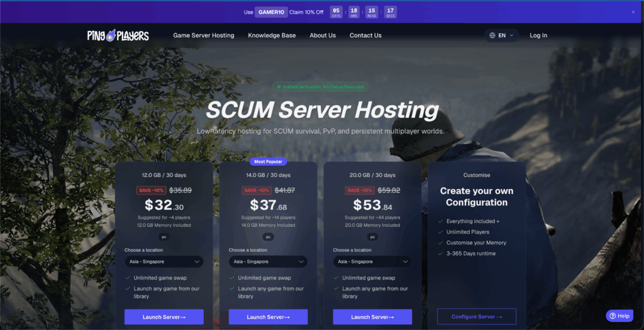Click the countdown SECS box
Viewport: 644px width, 330px height.
[391, 12]
